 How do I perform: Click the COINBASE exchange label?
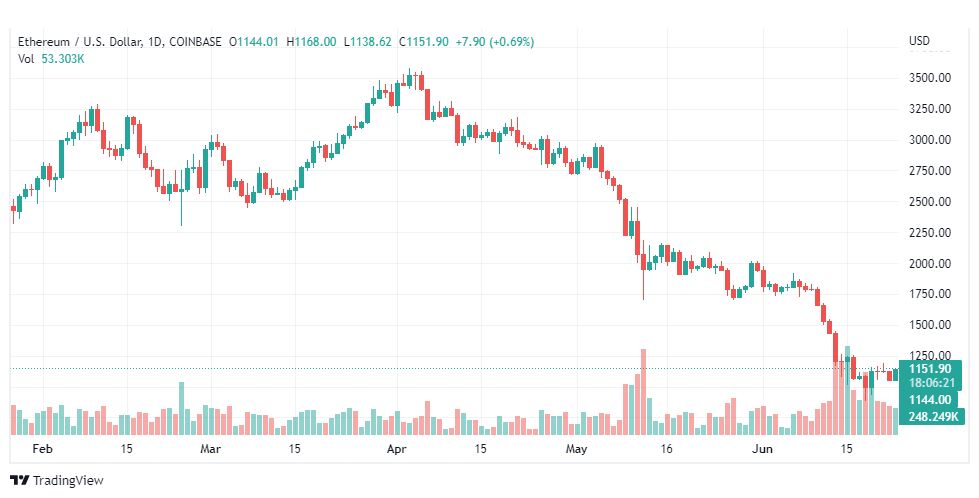[195, 42]
